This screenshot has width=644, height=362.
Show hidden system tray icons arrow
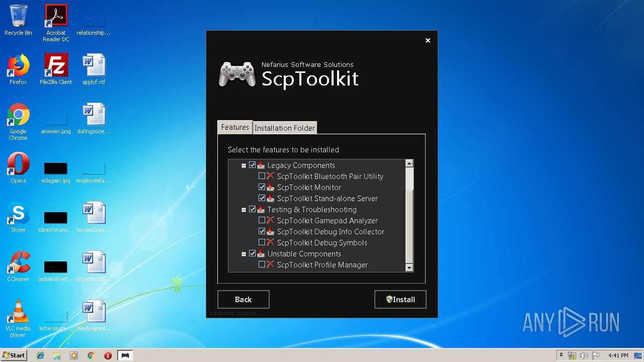(561, 355)
